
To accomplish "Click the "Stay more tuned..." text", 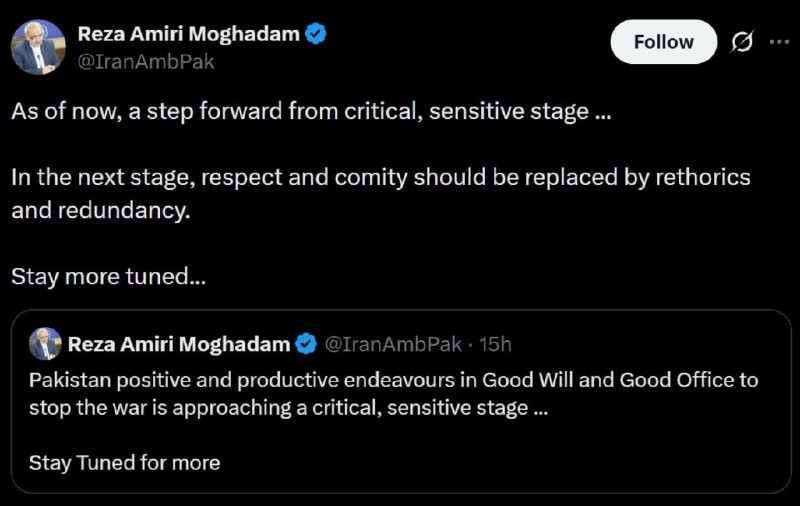I will (108, 277).
